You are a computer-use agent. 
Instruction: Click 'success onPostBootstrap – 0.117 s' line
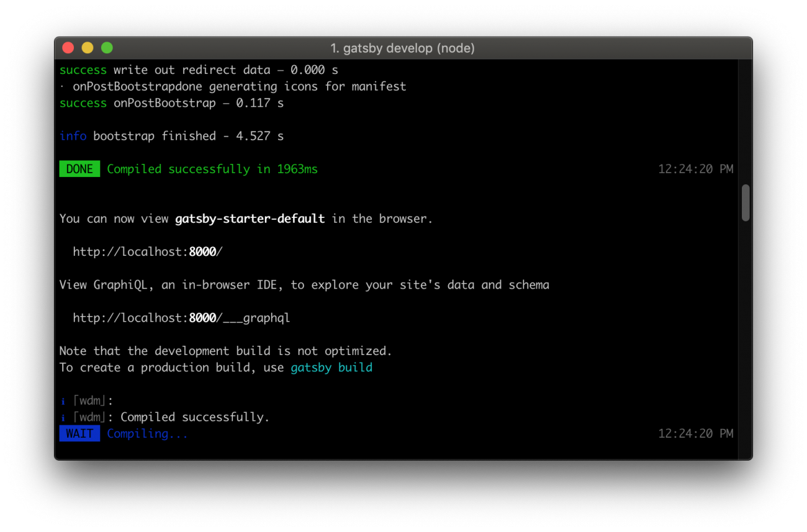coord(171,103)
